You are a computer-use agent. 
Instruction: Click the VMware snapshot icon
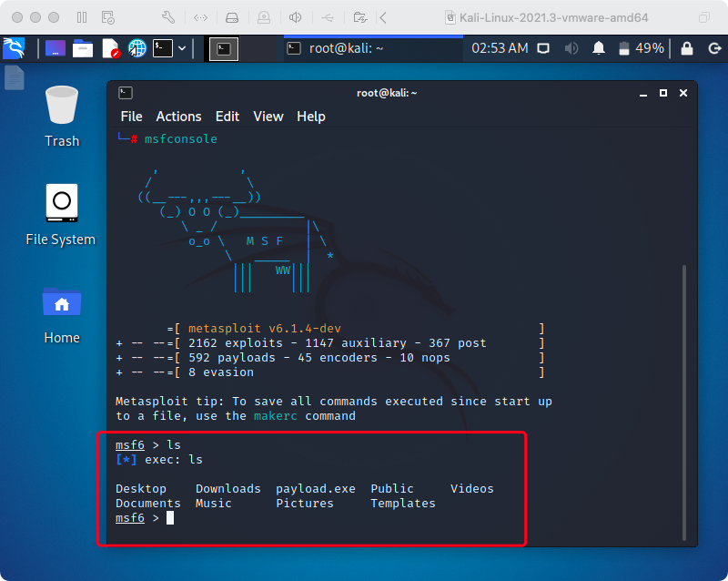[x=107, y=17]
